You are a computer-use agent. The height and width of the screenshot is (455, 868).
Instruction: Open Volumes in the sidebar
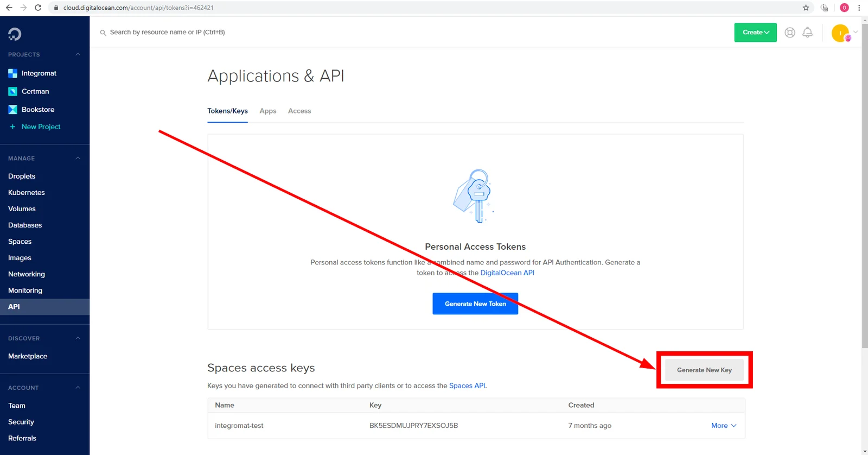(22, 208)
